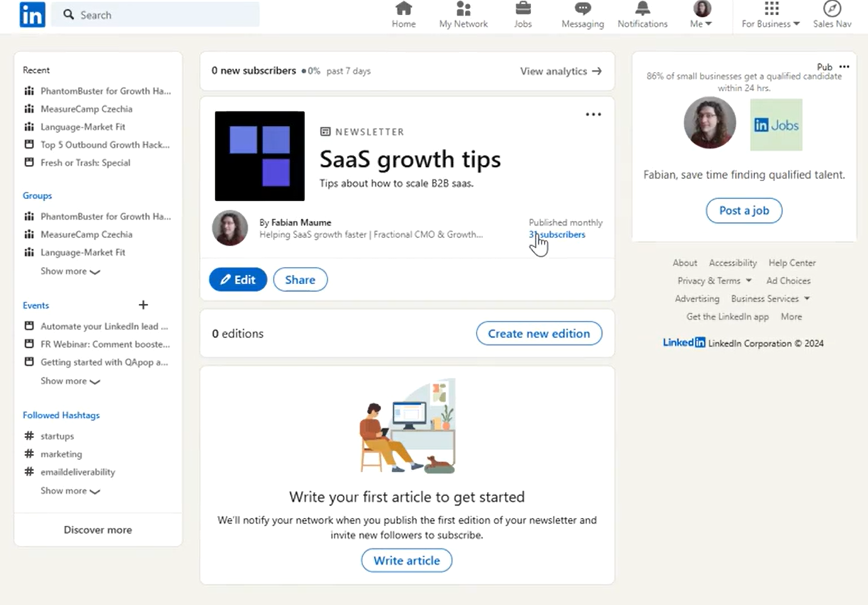This screenshot has height=605, width=868.
Task: Click the SaaS growth tips newsletter cover
Action: [260, 156]
